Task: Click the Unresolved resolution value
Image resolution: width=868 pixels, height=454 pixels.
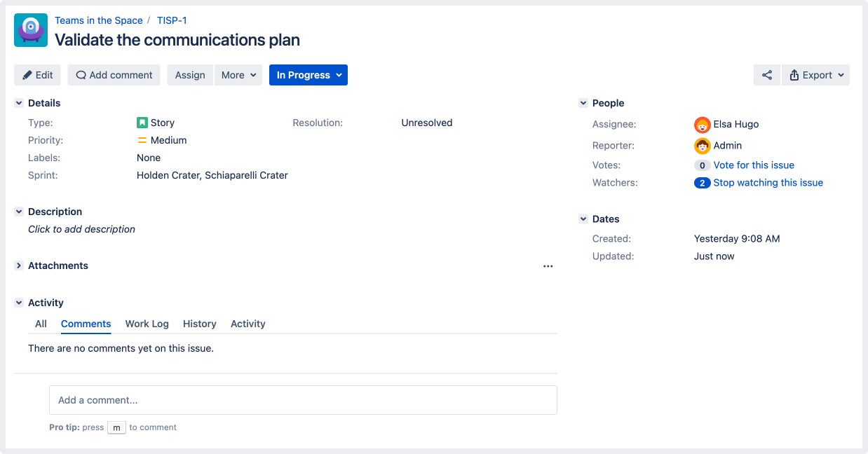Action: (x=427, y=123)
